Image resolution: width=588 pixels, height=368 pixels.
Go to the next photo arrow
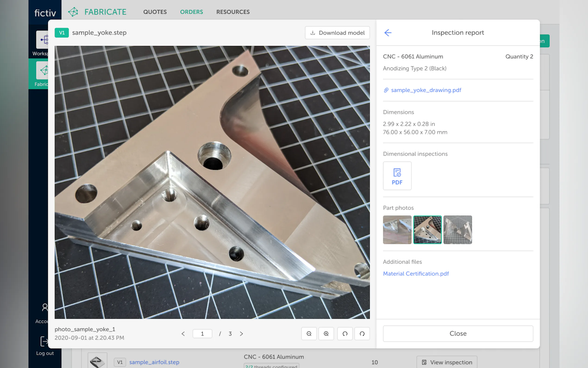(x=241, y=334)
